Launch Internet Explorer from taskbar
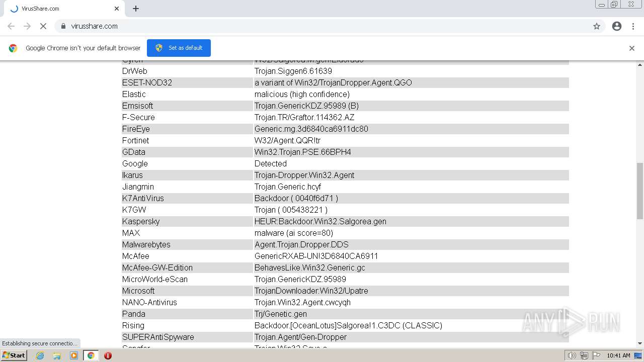The height and width of the screenshot is (362, 644). (x=40, y=355)
